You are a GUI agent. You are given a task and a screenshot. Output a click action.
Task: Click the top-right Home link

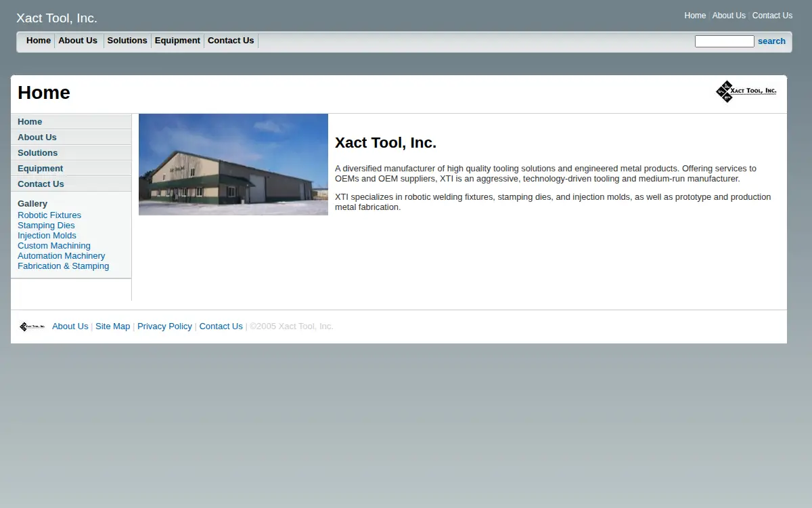click(x=695, y=16)
